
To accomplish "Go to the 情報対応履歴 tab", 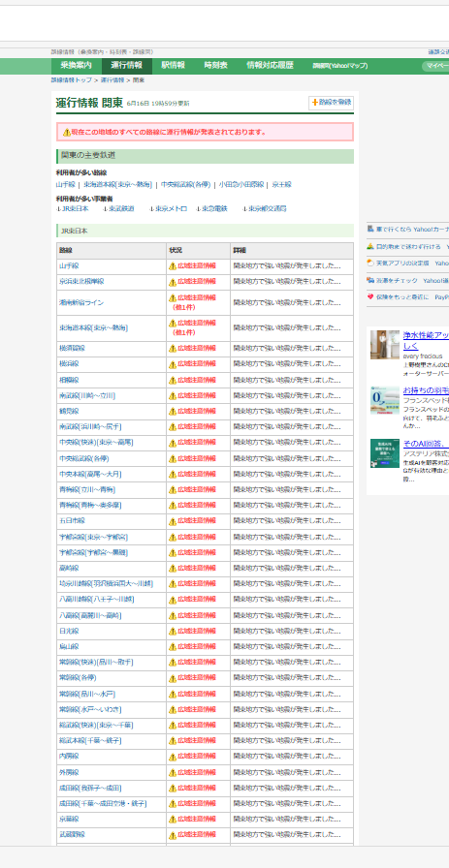I will tap(270, 65).
